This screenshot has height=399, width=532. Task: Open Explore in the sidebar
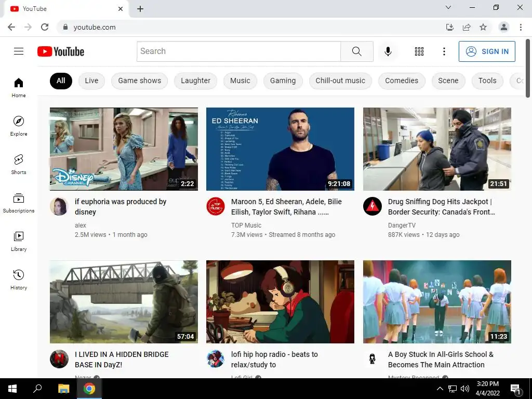19,126
